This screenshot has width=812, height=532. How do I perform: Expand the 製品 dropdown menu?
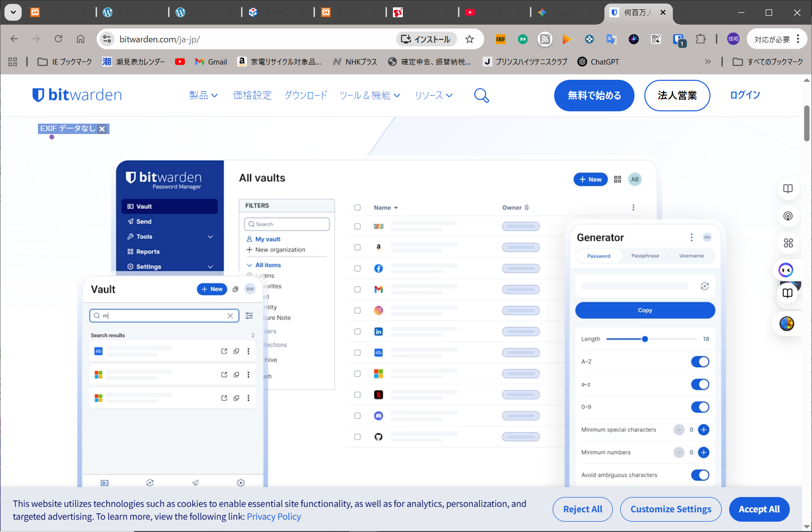coord(203,96)
